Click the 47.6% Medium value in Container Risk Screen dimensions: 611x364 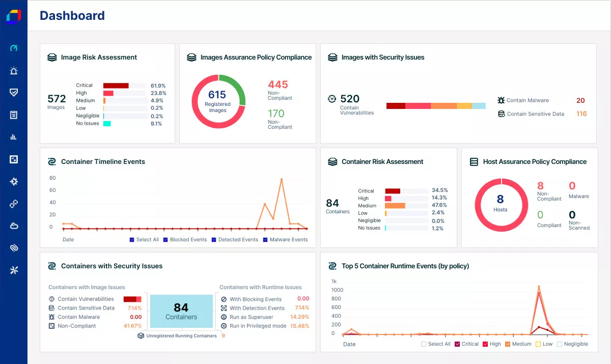(439, 205)
